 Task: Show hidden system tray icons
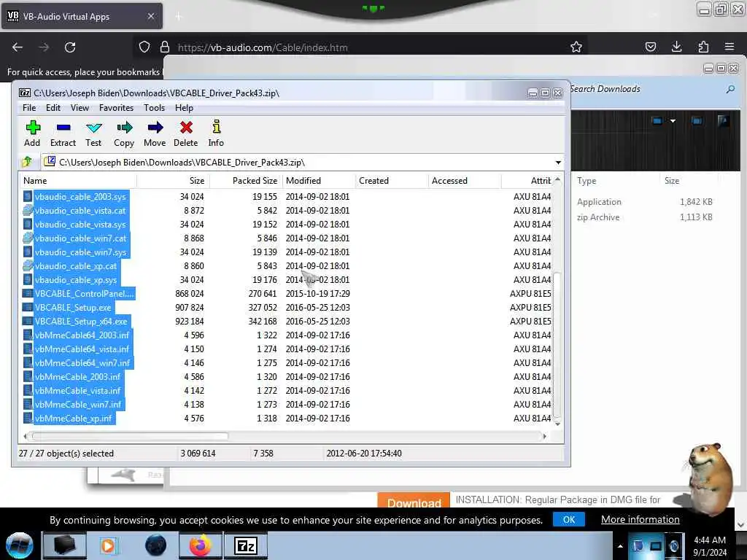(620, 546)
